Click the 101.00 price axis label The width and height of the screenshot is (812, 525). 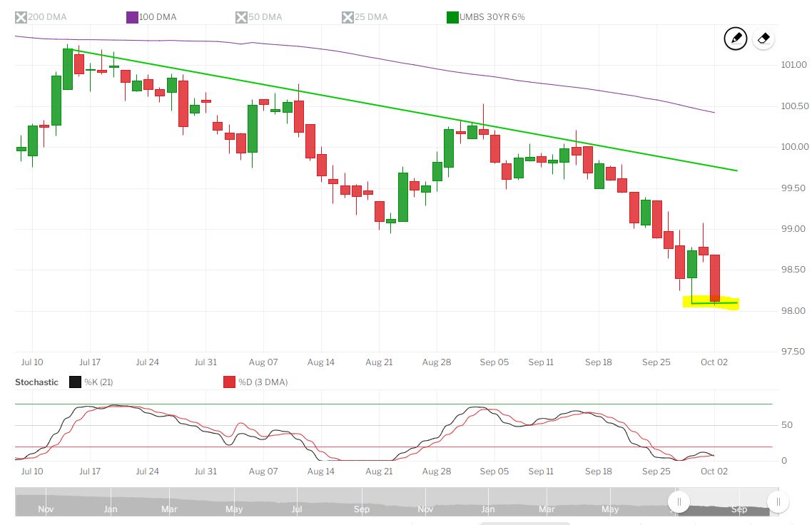pos(794,65)
